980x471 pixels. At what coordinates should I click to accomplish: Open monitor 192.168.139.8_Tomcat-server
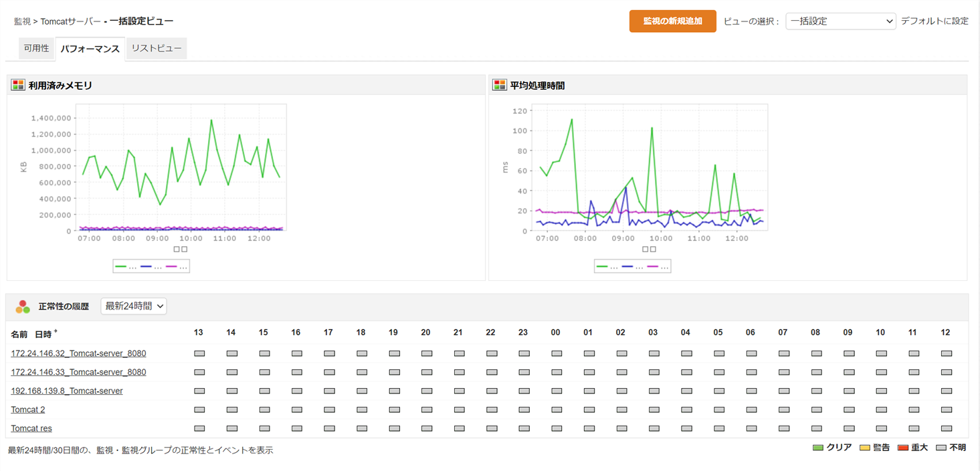click(x=67, y=391)
